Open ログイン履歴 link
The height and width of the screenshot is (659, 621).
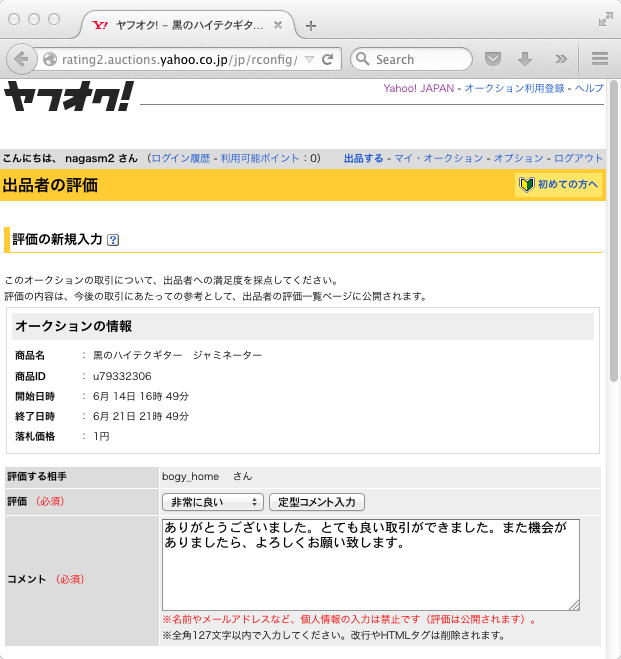pos(181,158)
